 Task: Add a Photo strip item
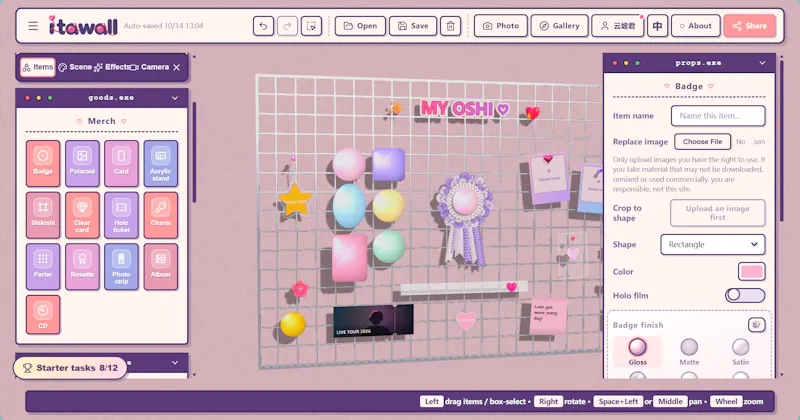(121, 266)
